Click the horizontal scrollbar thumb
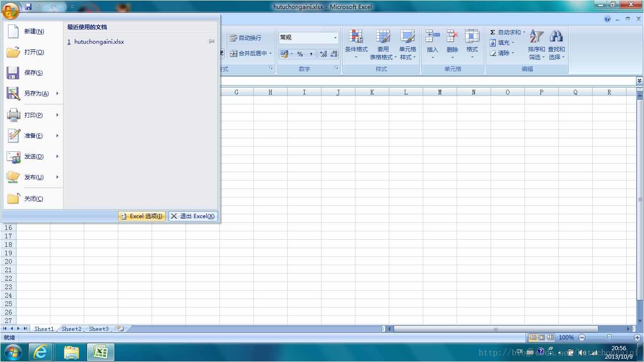Image resolution: width=644 pixels, height=362 pixels. point(496,329)
